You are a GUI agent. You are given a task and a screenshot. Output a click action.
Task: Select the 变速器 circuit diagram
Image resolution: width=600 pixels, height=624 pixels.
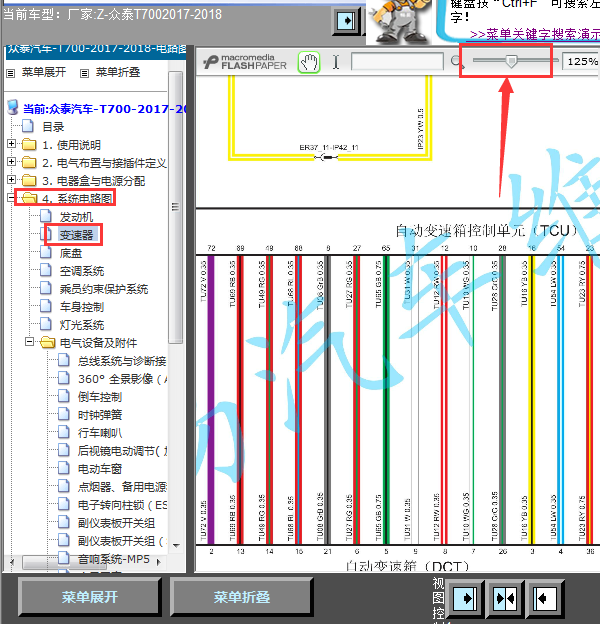(76, 235)
